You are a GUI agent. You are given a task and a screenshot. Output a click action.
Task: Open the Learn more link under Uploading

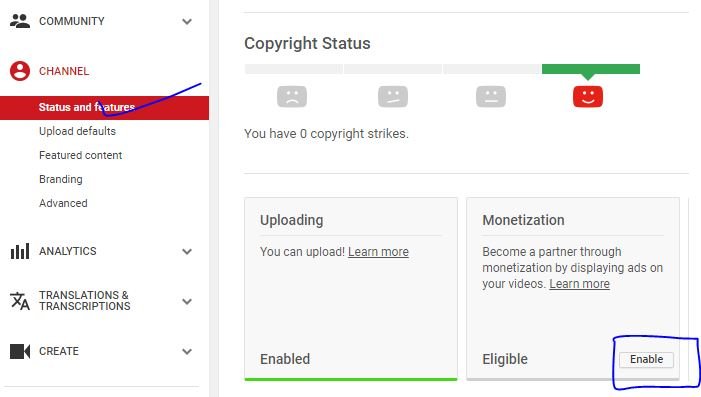[378, 252]
